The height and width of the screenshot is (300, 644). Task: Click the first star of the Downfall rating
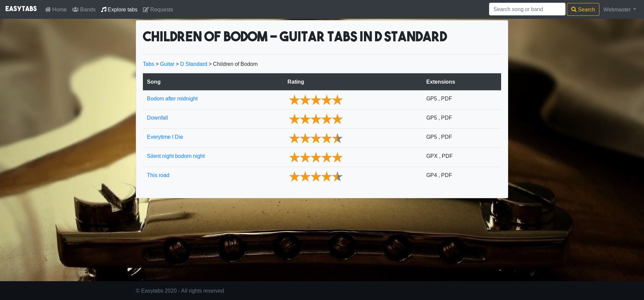[x=294, y=119]
